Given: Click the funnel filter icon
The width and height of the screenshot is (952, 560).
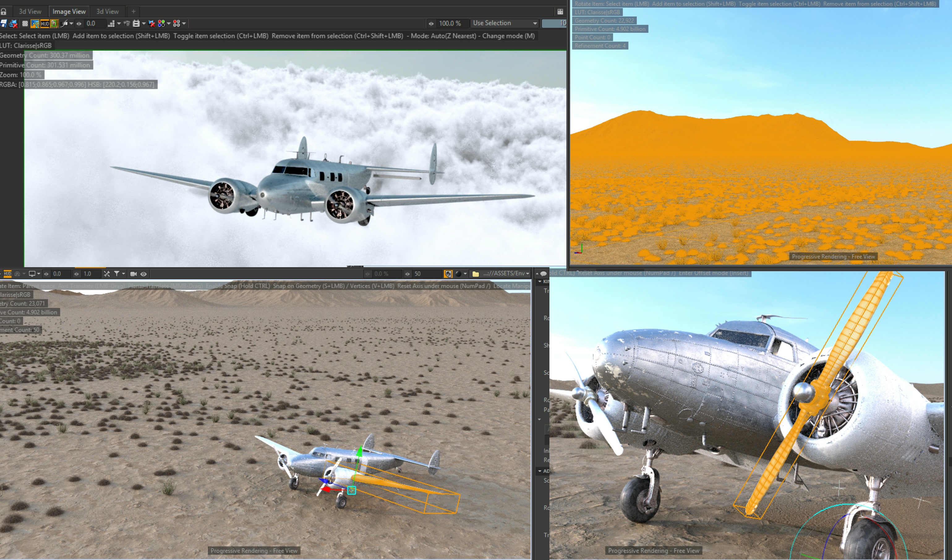Looking at the screenshot, I should point(117,274).
